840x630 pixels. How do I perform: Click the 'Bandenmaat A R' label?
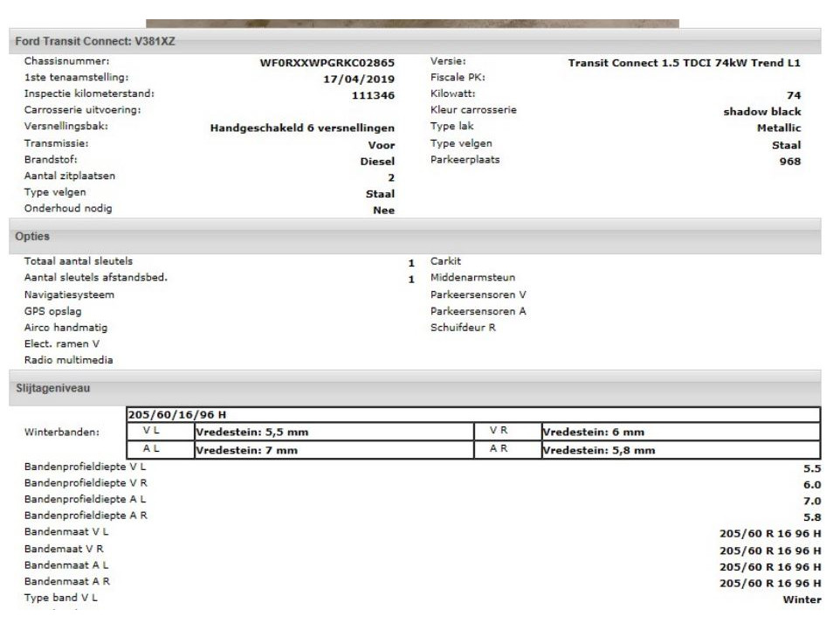67,581
